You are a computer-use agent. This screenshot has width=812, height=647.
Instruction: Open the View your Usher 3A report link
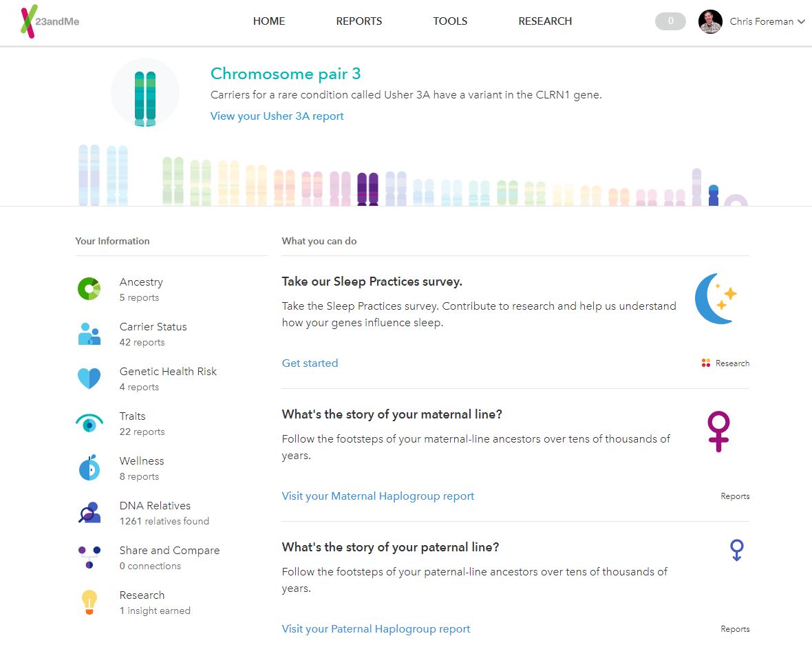[277, 116]
